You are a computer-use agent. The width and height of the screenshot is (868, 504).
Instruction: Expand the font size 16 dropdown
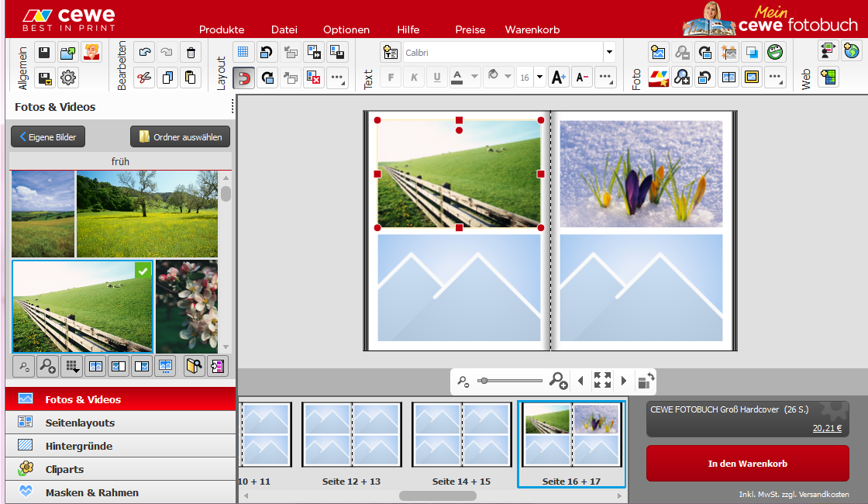tap(539, 78)
